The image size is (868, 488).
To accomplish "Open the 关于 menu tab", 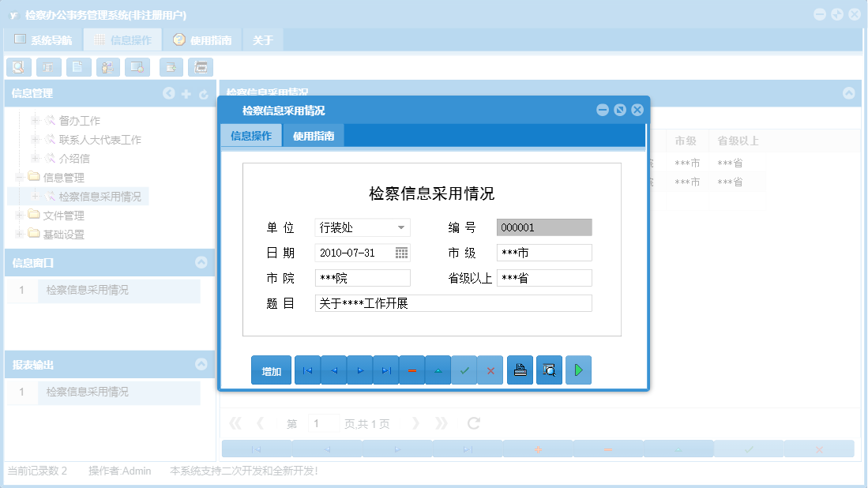I will (262, 39).
